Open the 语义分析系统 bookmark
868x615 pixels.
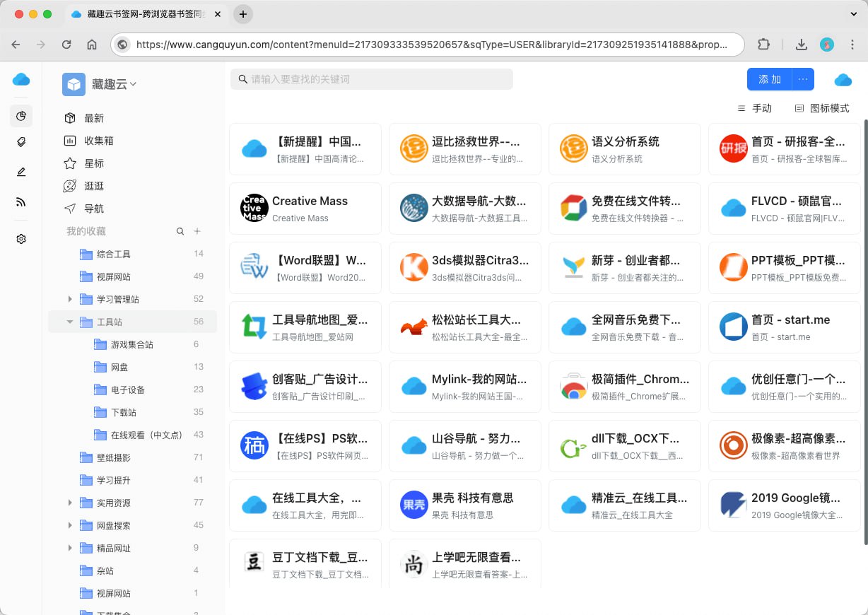tap(624, 148)
